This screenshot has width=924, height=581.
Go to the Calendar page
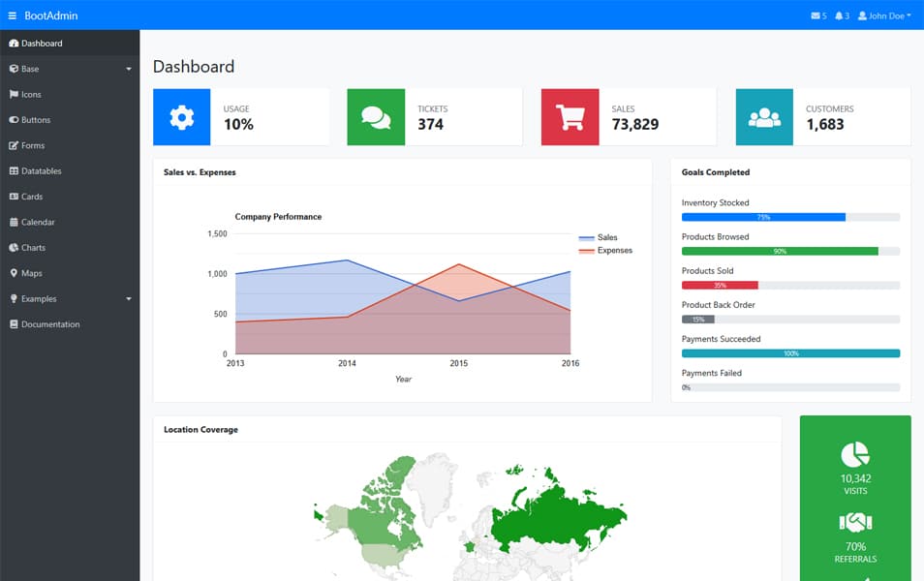[x=38, y=223]
